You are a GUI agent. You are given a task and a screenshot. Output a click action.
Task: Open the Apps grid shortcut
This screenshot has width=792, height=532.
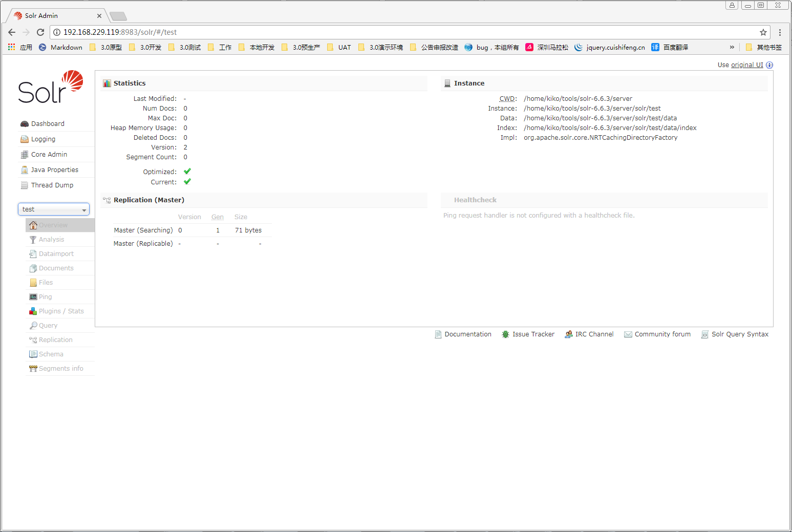pyautogui.click(x=11, y=47)
